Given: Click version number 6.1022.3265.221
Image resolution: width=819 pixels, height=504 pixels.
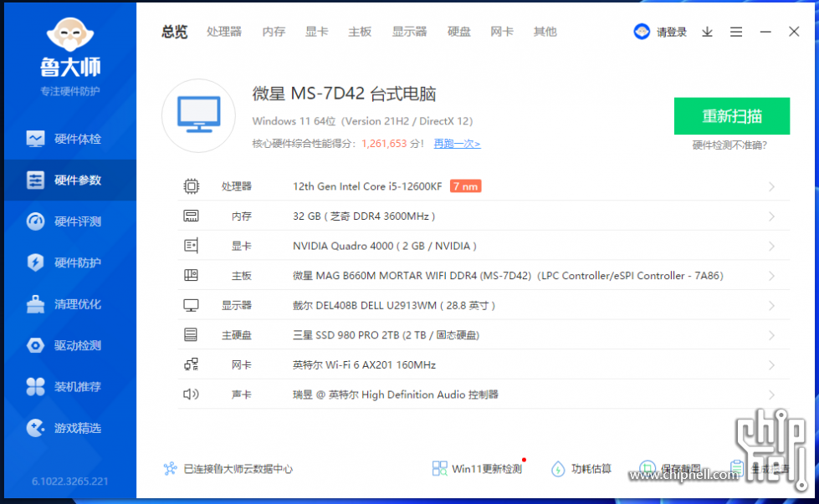Looking at the screenshot, I should (x=70, y=481).
